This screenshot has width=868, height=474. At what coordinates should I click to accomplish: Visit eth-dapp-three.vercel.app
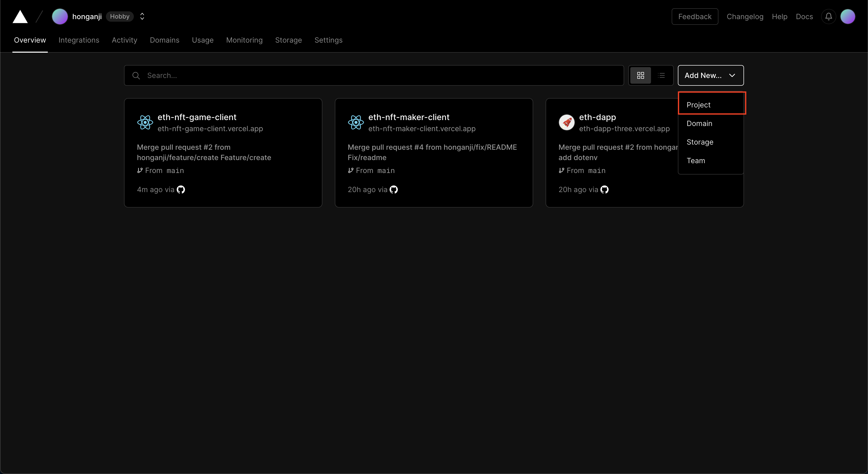(624, 129)
